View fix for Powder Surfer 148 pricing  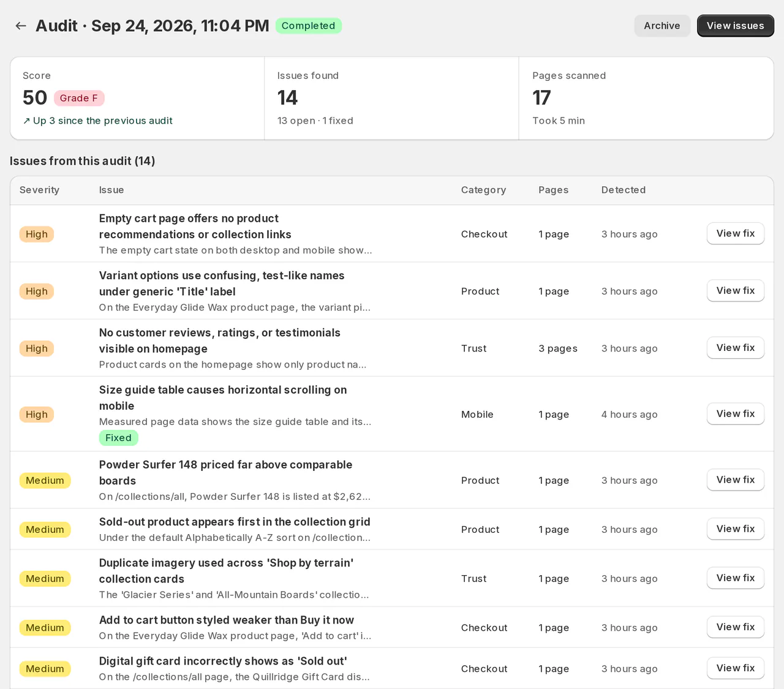[x=736, y=480]
